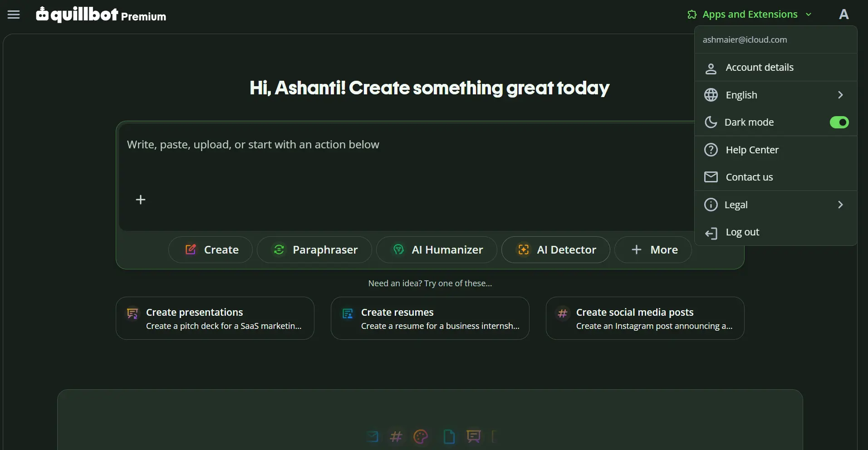
Task: Click the resume icon on Create resumes card
Action: (348, 313)
